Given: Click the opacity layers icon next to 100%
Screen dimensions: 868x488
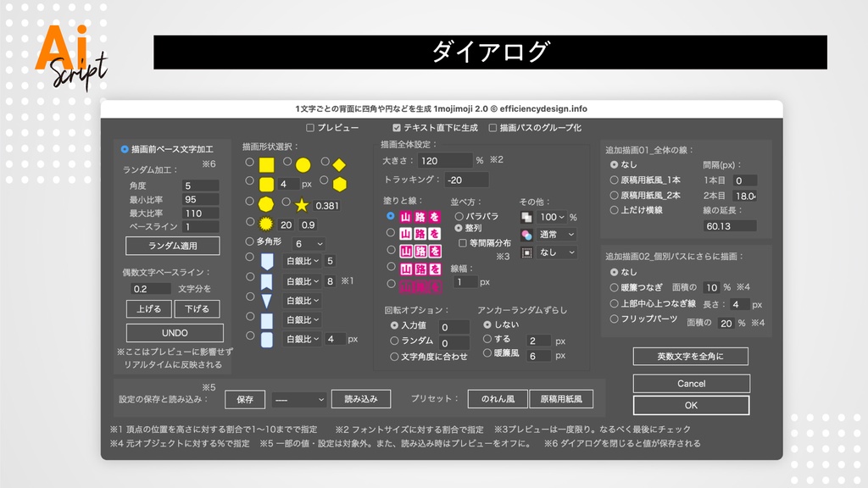Looking at the screenshot, I should [x=527, y=217].
